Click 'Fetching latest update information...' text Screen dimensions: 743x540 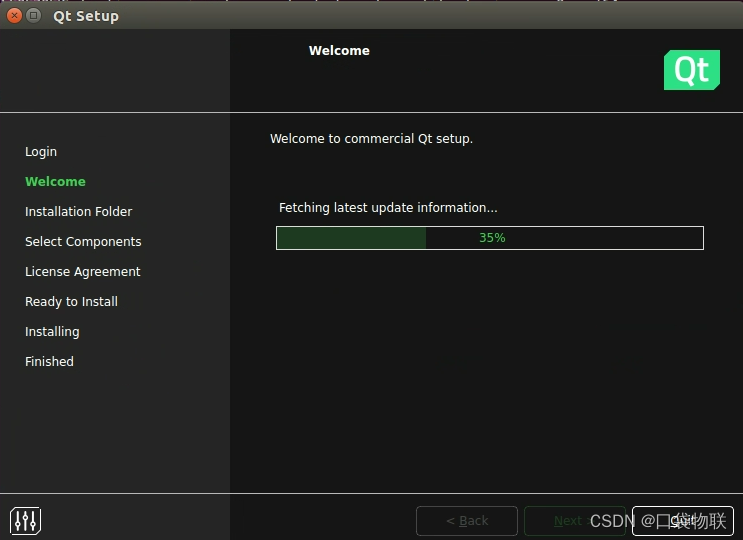(x=388, y=207)
